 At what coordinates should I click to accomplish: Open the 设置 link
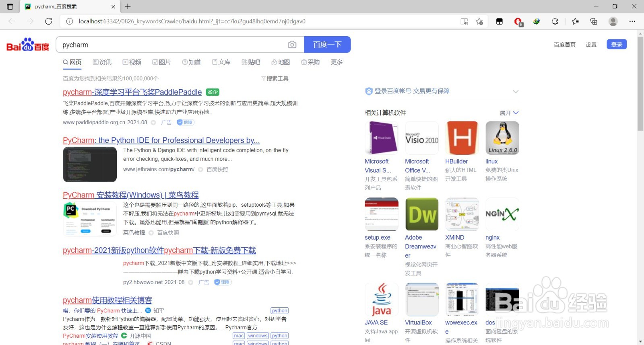pyautogui.click(x=591, y=45)
